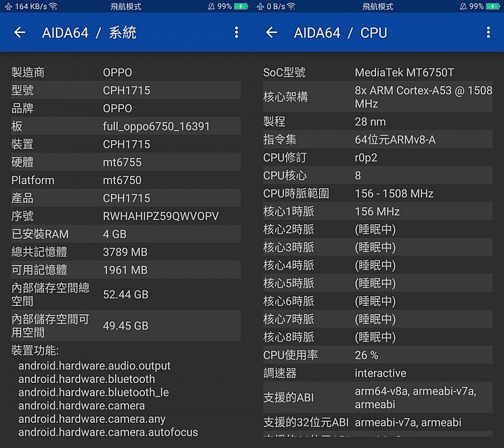Tap muted bell icon in right status bar
504x448 pixels.
click(463, 6)
